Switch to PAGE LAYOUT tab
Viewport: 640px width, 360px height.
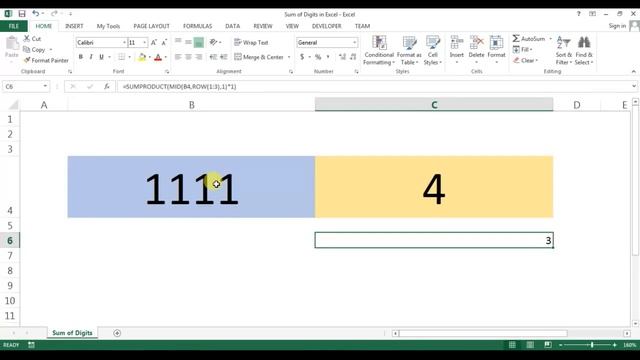coord(151,26)
